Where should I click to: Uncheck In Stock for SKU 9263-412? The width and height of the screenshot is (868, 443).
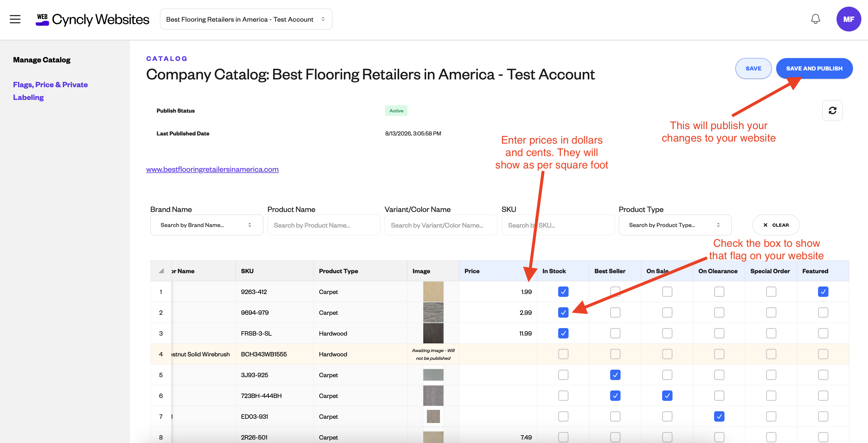tap(563, 292)
